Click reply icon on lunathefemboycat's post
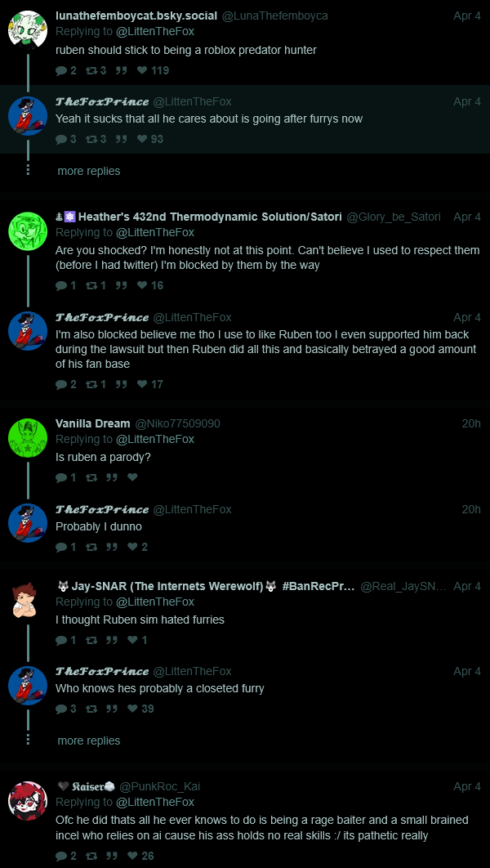The image size is (490, 868). coord(61,70)
